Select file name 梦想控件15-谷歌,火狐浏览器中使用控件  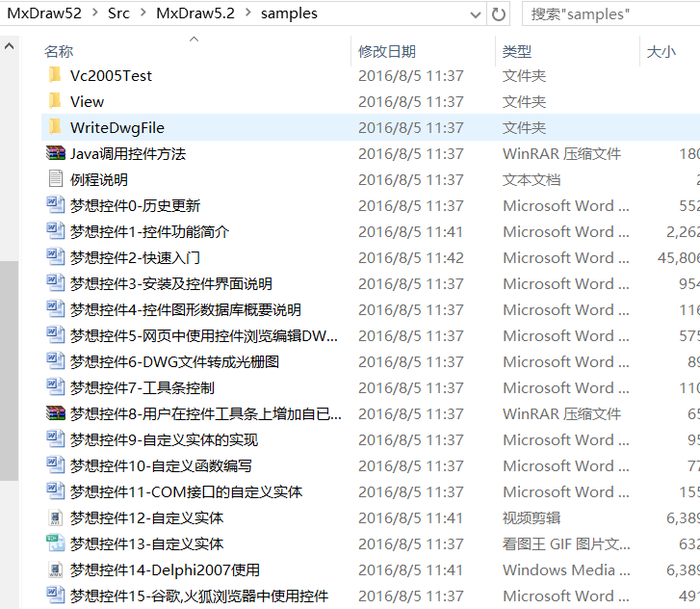(199, 596)
